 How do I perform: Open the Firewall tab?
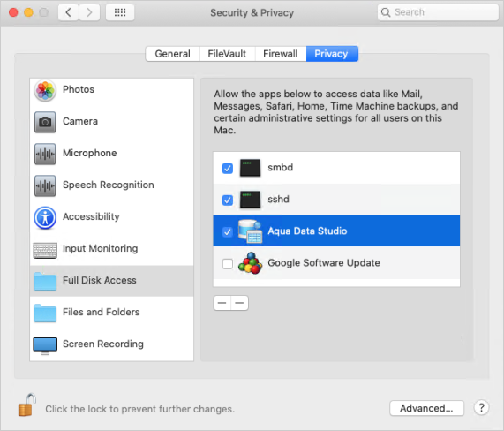point(281,54)
